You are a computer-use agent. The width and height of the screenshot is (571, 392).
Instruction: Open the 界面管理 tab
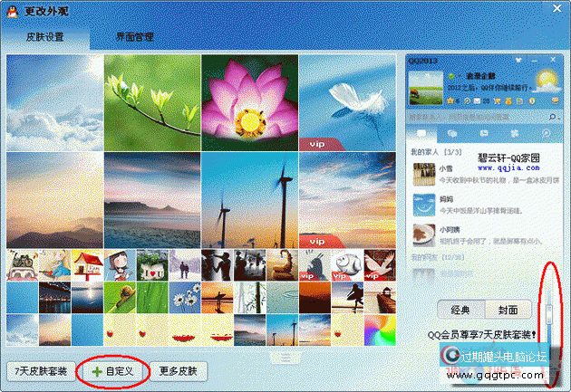(134, 37)
